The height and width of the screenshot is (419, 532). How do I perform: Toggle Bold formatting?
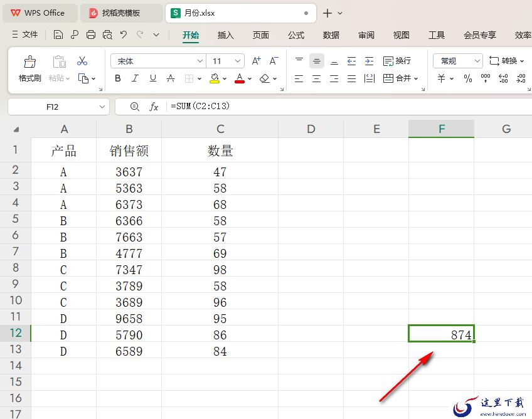coord(118,78)
